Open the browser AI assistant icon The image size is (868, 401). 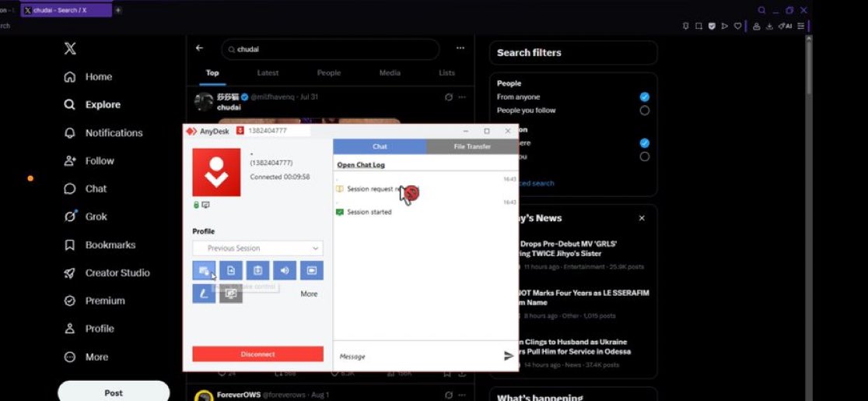tap(785, 26)
